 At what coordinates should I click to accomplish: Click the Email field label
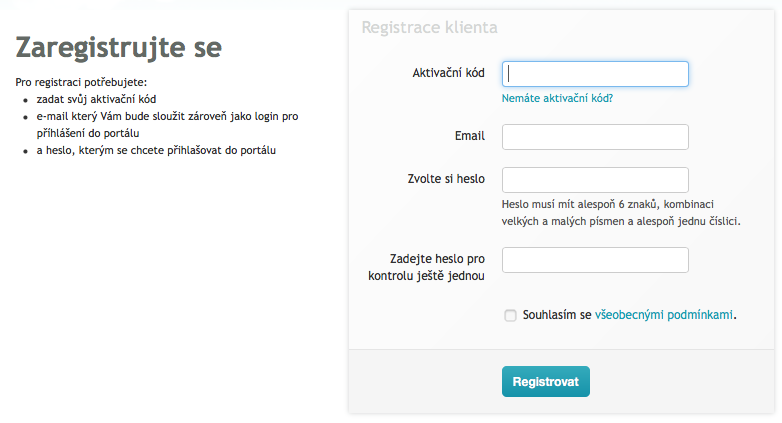pyautogui.click(x=470, y=136)
